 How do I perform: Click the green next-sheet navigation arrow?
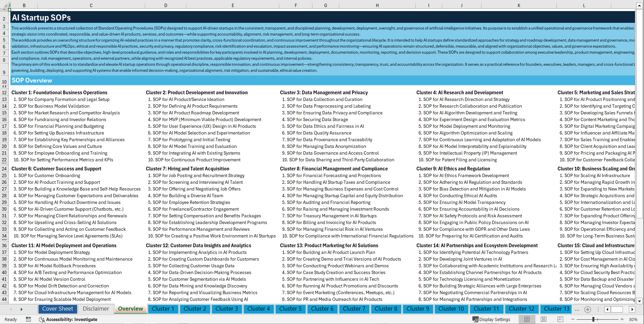(21, 309)
